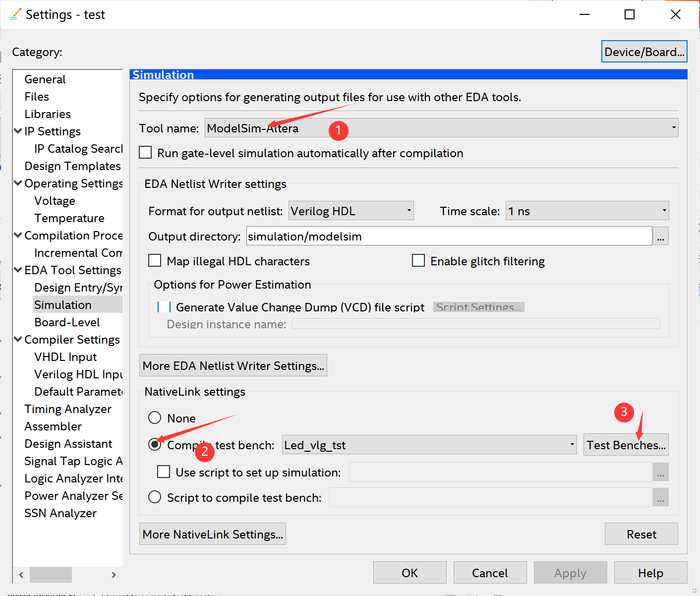Check Map illegal HDL characters
The image size is (700, 596).
[154, 260]
